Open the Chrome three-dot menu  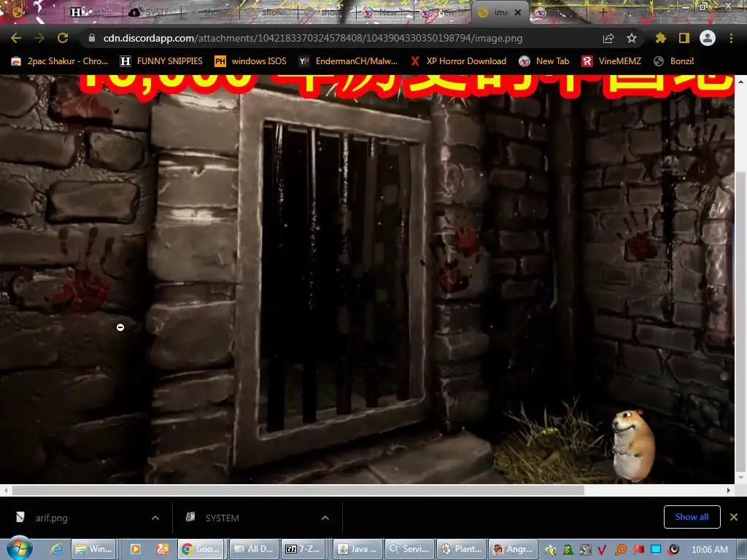(731, 38)
